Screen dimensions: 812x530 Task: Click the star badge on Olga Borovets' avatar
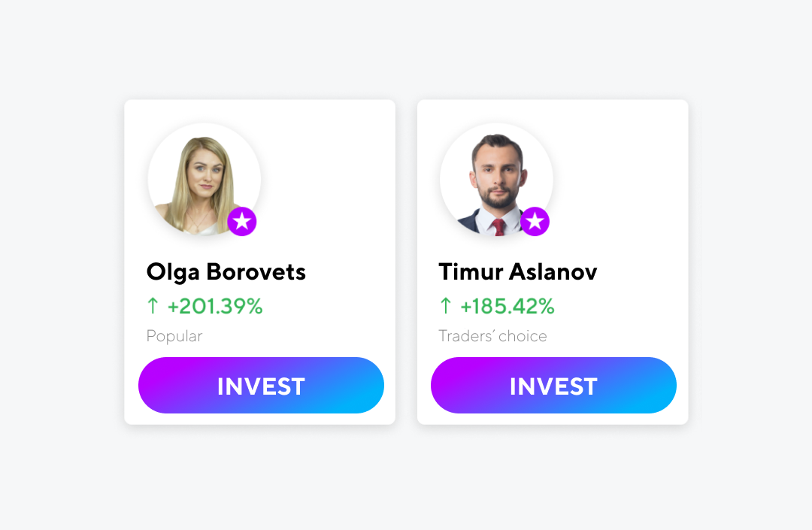point(242,222)
